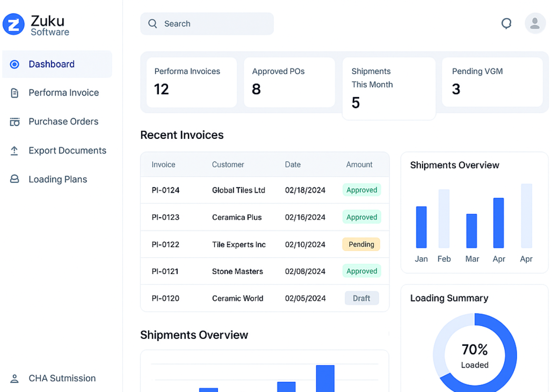
Task: Select the Shipments This Month card
Action: 389,88
